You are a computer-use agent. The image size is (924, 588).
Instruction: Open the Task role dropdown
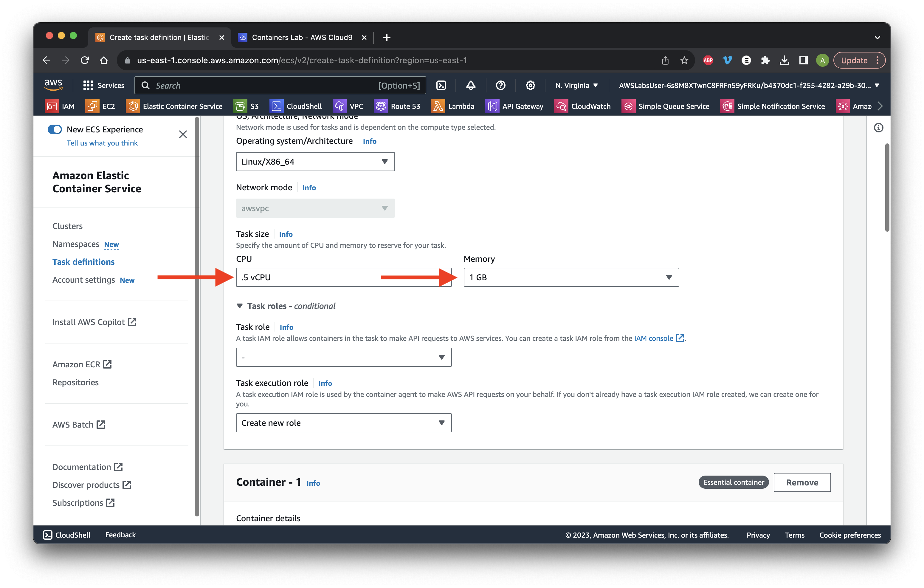coord(343,357)
